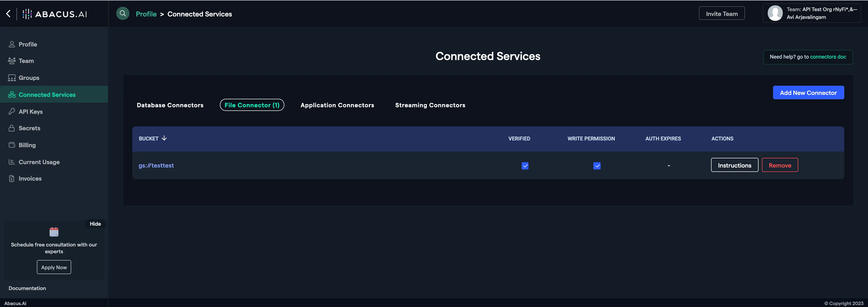Click the back arrow icon
Viewport: 868px width, 307px height.
(8, 14)
